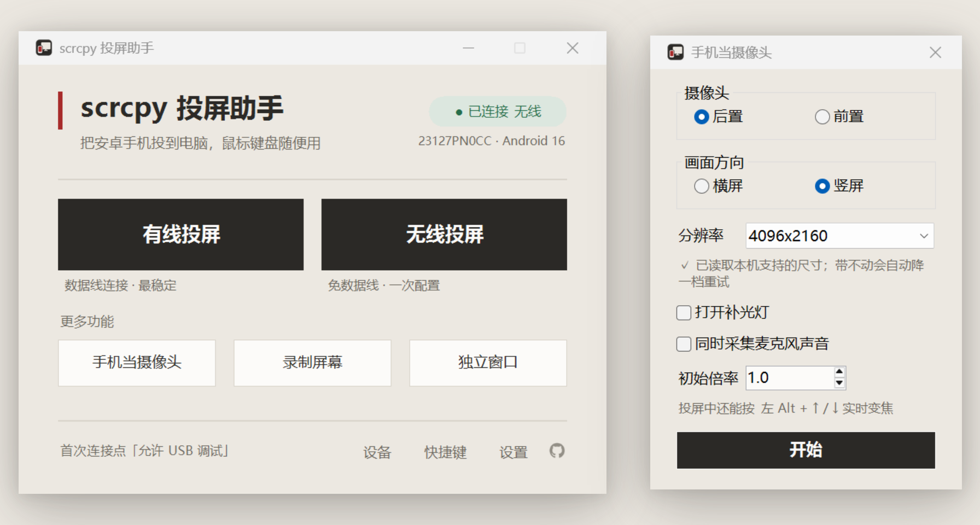This screenshot has width=980, height=525.
Task: Open the 快捷键 link in footer
Action: 445,452
